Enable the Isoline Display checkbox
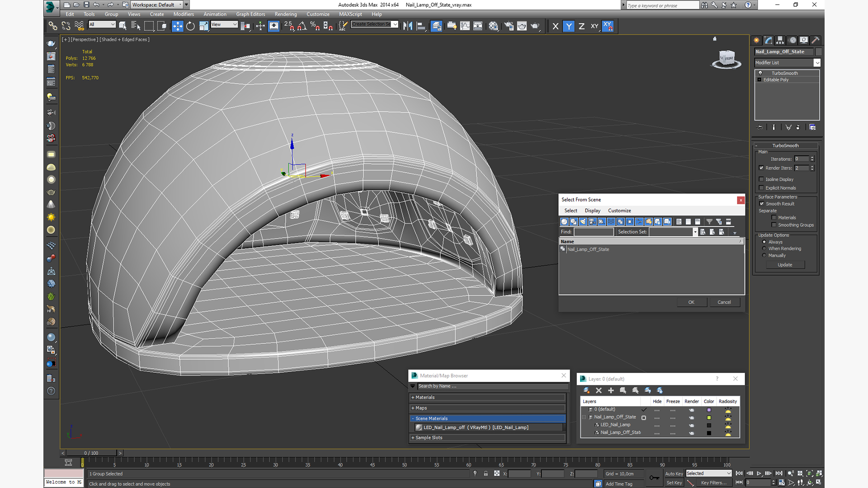Screen dimensions: 868x488 761,179
